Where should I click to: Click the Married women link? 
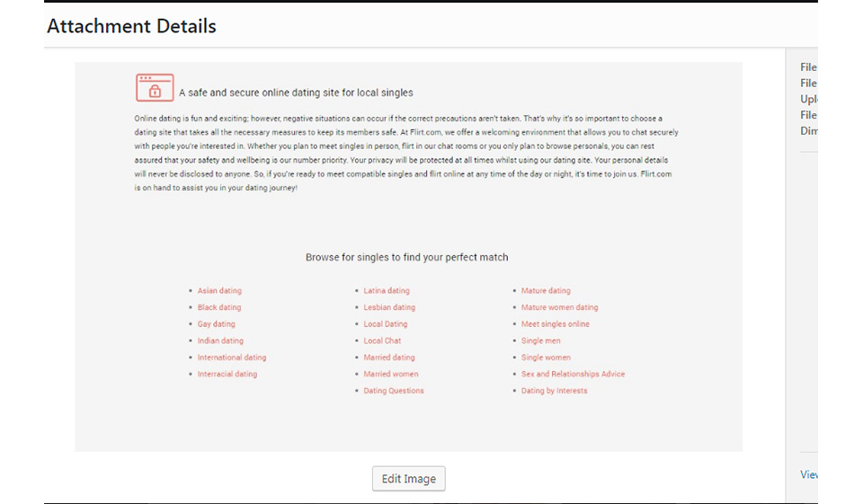click(391, 375)
